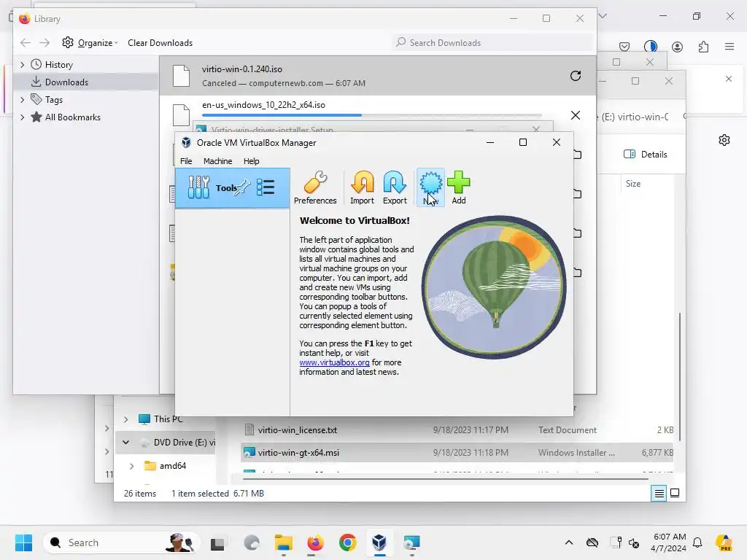Open the clock showing 6:07 AM
Image resolution: width=747 pixels, height=560 pixels.
(670, 542)
